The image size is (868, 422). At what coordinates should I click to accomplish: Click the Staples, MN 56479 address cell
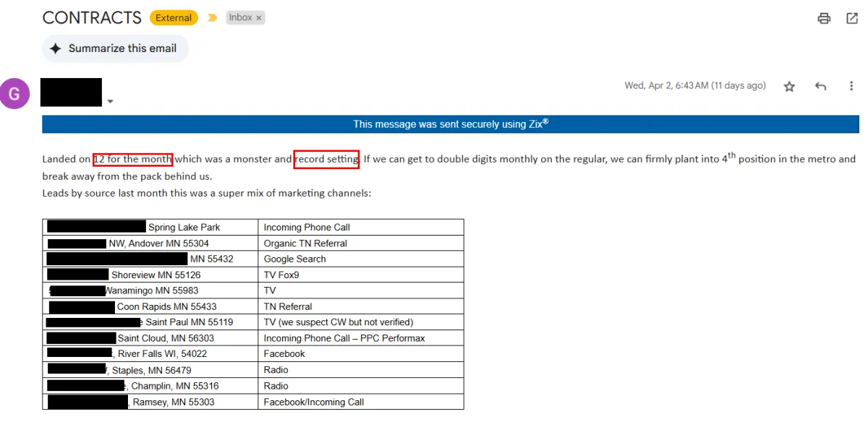150,370
